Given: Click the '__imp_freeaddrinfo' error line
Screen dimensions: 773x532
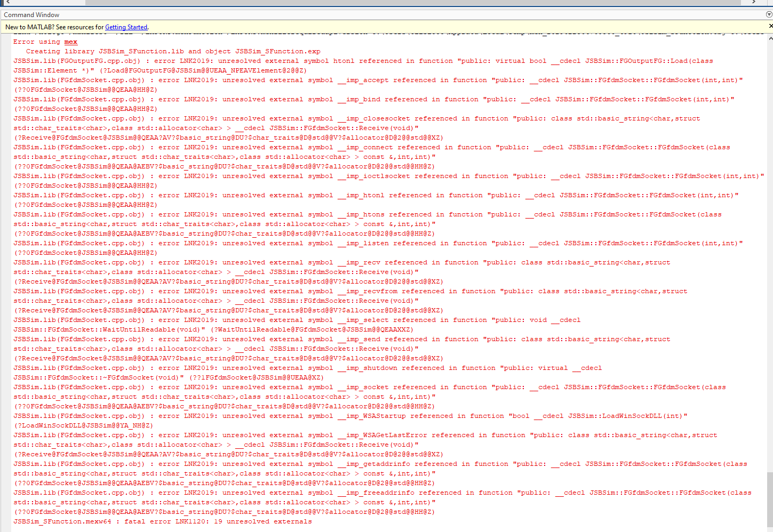Looking at the screenshot, I should click(382, 493).
